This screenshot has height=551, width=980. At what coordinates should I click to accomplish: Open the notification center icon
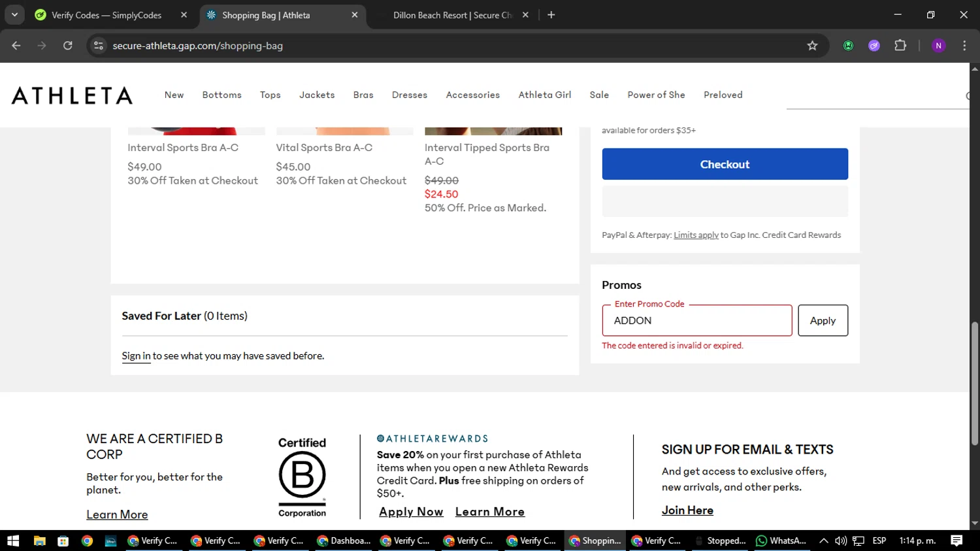956,541
